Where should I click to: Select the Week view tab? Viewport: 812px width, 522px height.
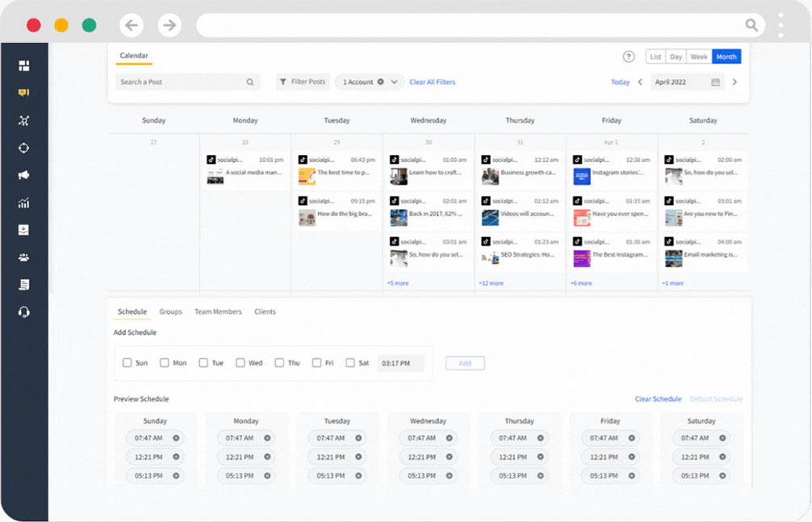[x=699, y=56]
